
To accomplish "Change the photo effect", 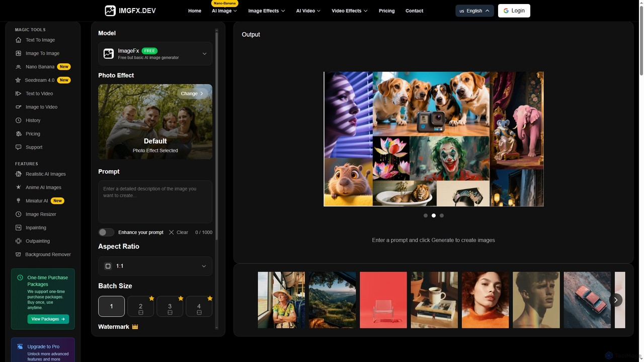I will click(x=192, y=94).
